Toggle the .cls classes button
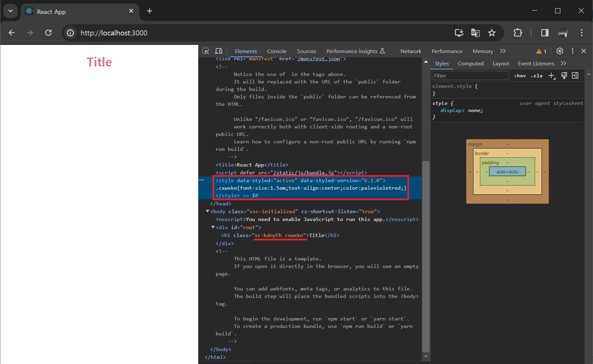 tap(536, 76)
